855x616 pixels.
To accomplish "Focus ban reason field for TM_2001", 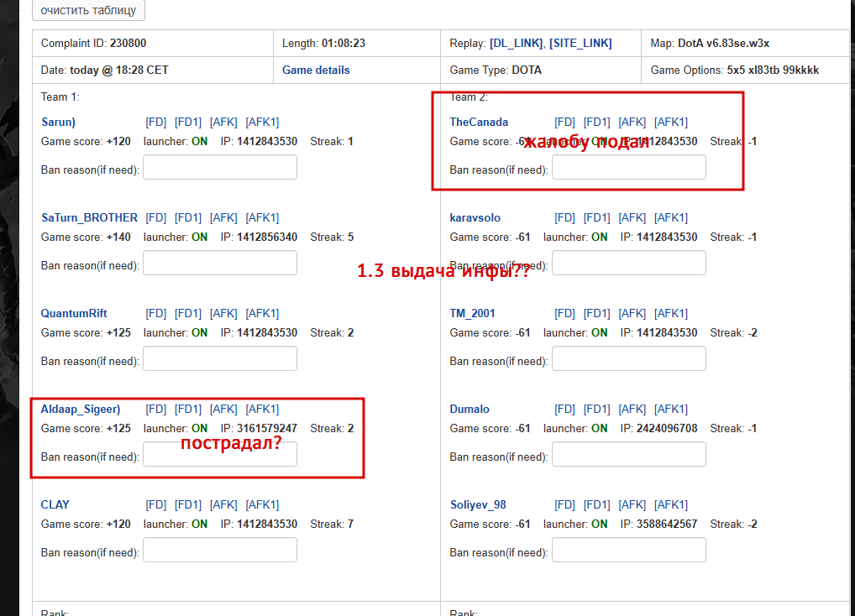I will click(x=629, y=359).
